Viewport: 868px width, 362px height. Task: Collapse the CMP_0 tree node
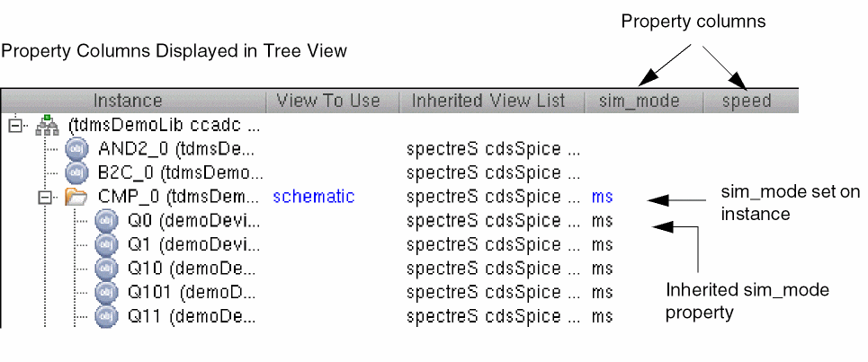pos(45,197)
